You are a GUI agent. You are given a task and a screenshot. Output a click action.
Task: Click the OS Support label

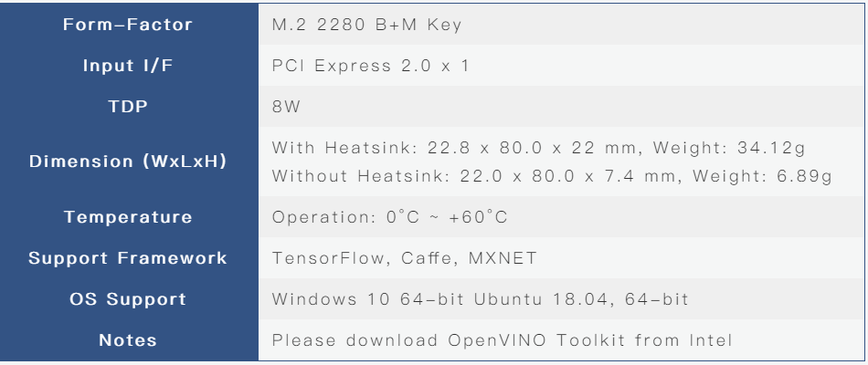[x=128, y=299]
